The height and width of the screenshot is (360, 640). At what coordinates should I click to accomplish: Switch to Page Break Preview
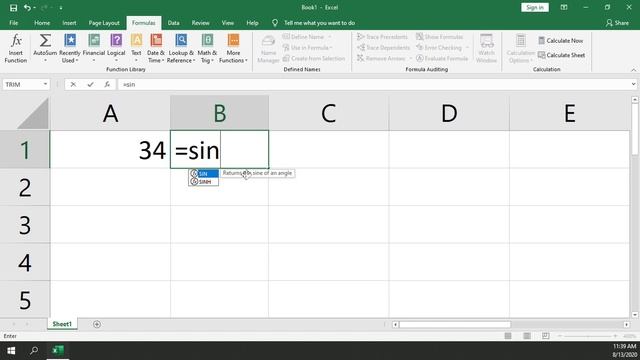[546, 336]
